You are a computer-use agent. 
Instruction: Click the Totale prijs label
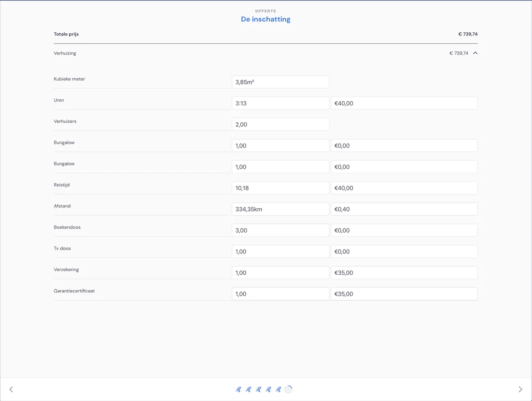click(x=66, y=34)
